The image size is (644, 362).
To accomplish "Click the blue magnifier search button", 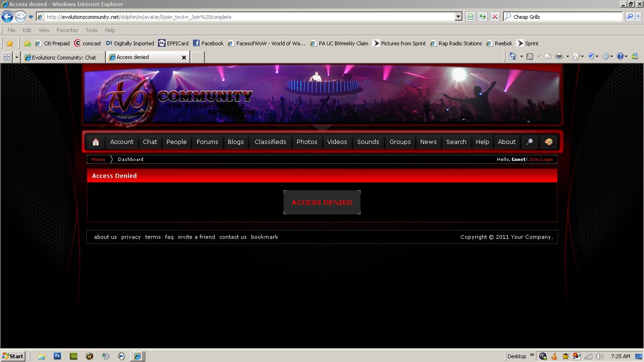I will coord(629,17).
